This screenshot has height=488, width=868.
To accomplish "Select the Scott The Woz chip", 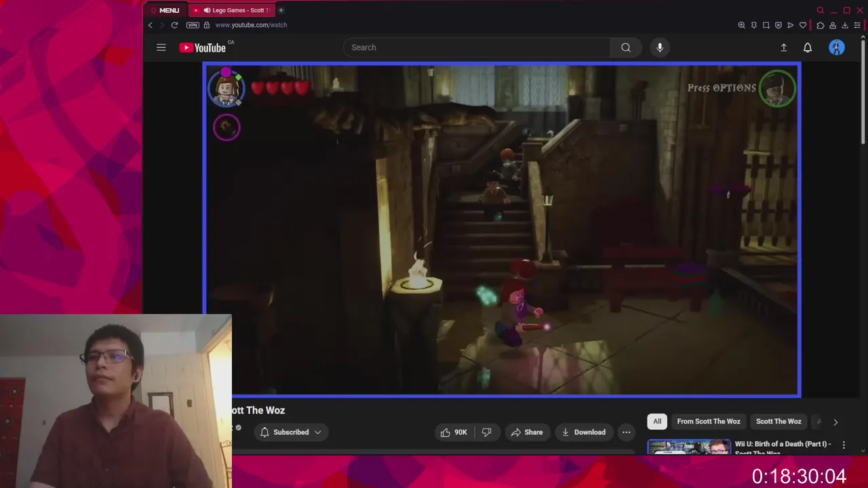I will click(x=778, y=422).
